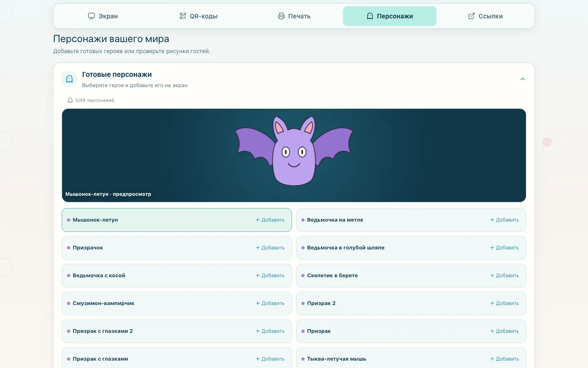Add Мышонок-летун to the screen

[x=270, y=220]
